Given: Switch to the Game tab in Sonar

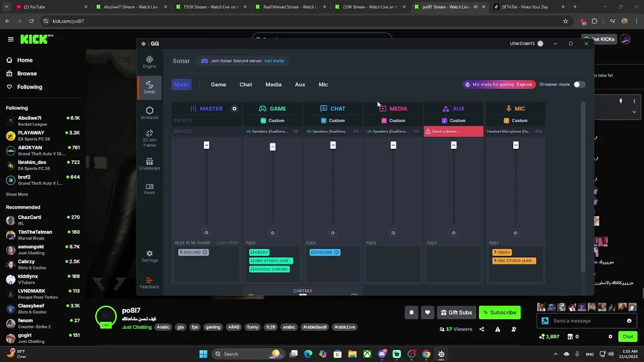Looking at the screenshot, I should tap(218, 84).
